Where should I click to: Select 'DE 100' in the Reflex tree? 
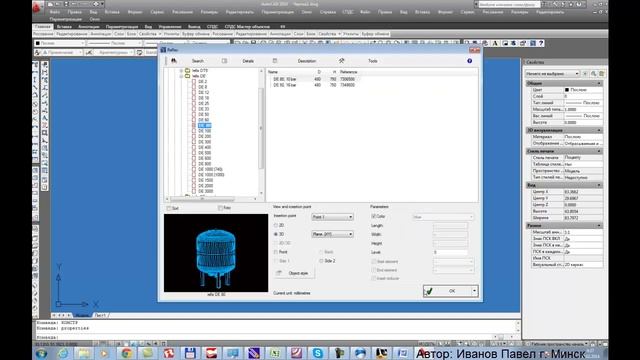[204, 131]
